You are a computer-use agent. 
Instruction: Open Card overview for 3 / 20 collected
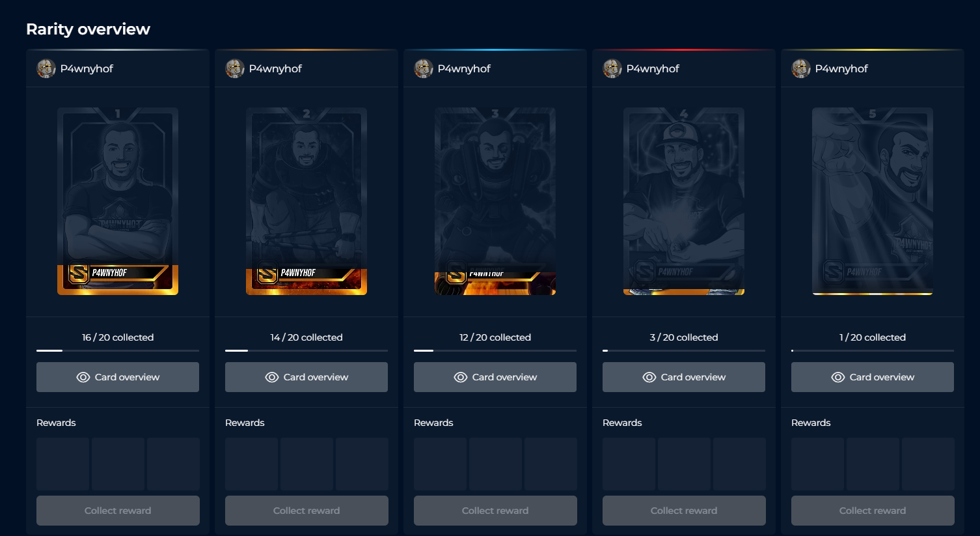click(x=684, y=377)
